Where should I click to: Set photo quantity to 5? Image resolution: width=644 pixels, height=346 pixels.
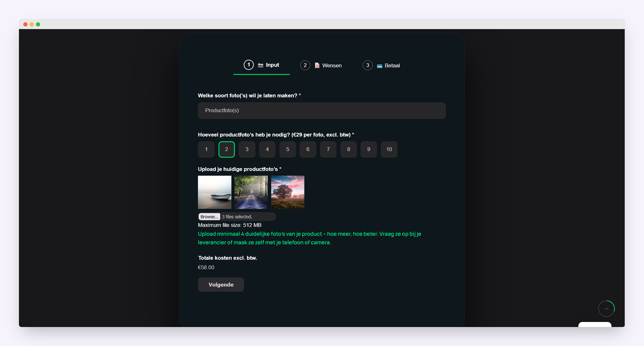[288, 149]
